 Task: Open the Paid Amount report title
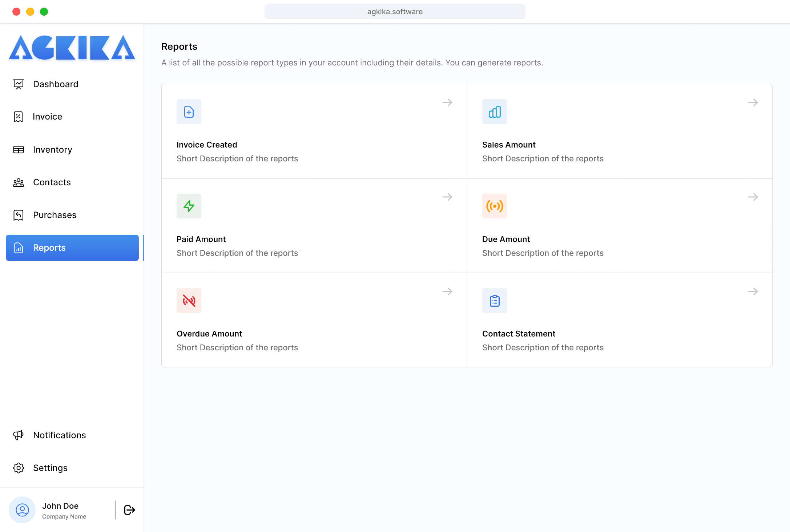201,239
